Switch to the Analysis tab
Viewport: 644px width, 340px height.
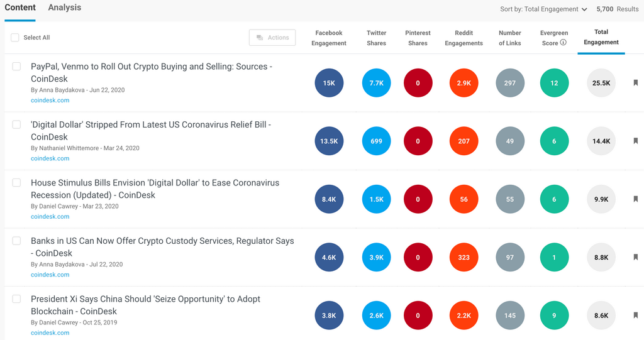click(65, 8)
